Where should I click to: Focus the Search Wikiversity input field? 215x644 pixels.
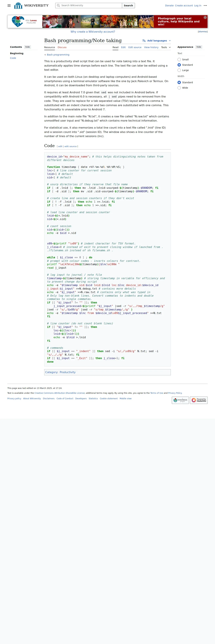pos(89,6)
